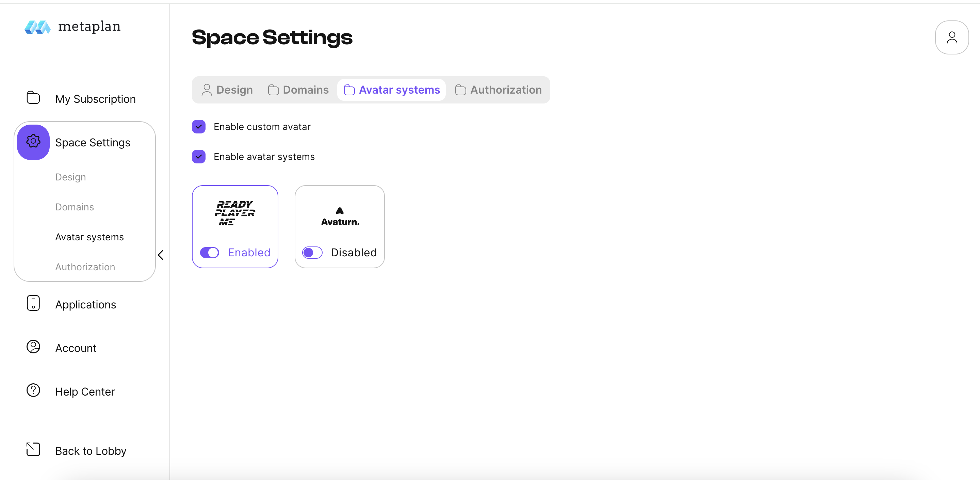Switch to the Domains tab

tap(298, 90)
